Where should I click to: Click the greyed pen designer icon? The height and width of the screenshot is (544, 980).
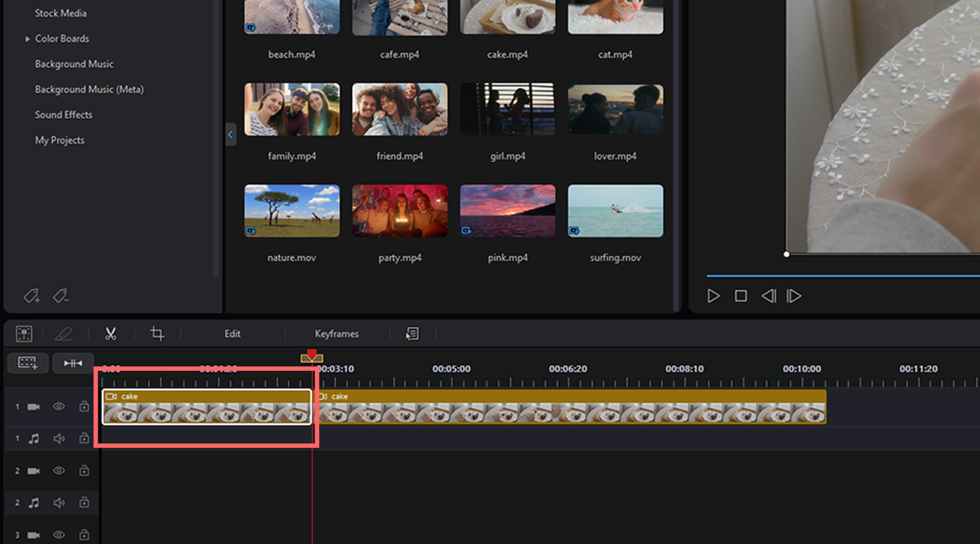coord(63,334)
